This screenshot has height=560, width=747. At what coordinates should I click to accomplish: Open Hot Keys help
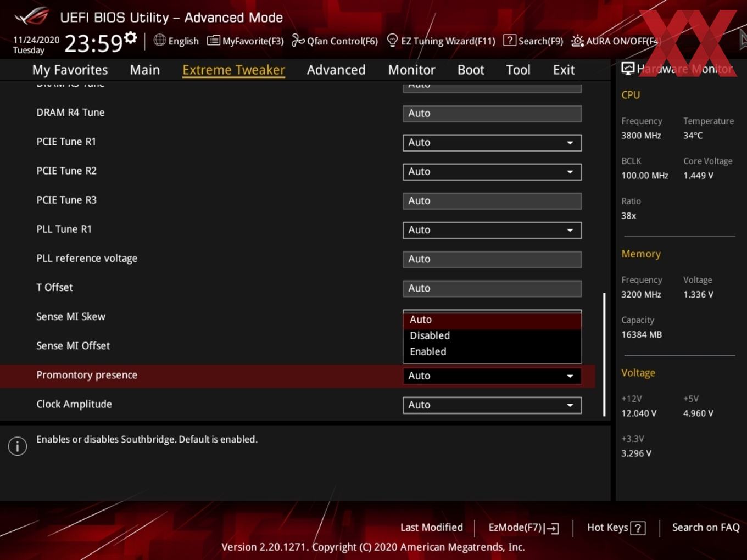[616, 528]
